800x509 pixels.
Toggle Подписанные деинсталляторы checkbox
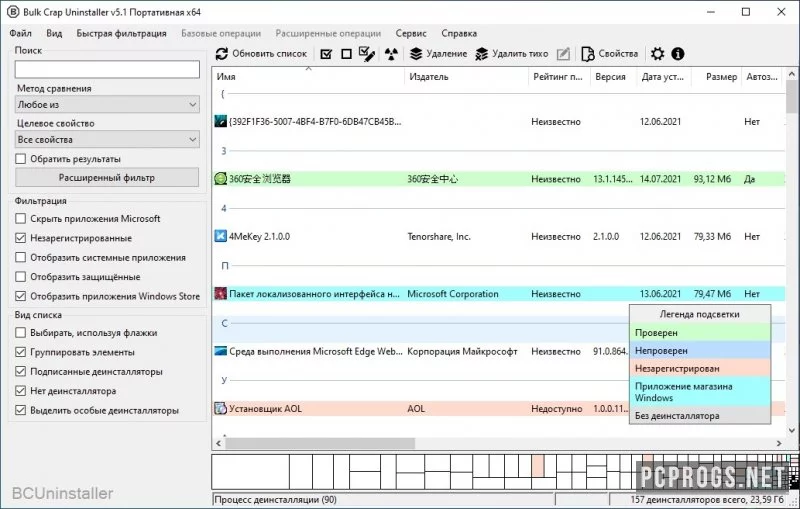point(20,371)
